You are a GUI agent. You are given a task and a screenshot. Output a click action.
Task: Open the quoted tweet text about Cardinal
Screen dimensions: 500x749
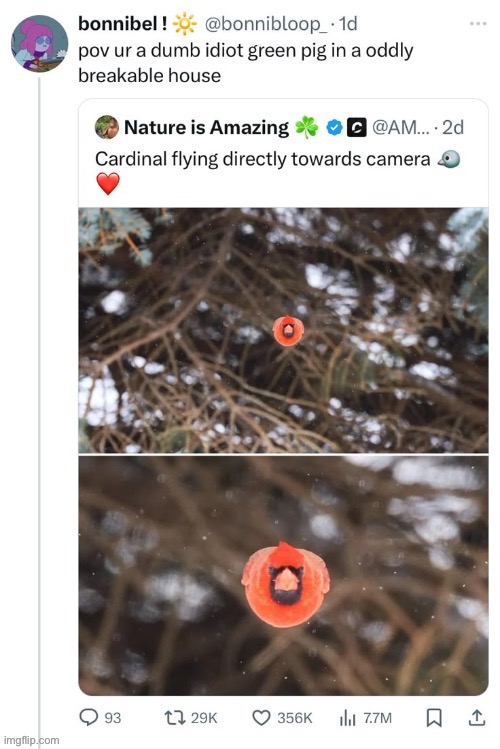coord(263,159)
